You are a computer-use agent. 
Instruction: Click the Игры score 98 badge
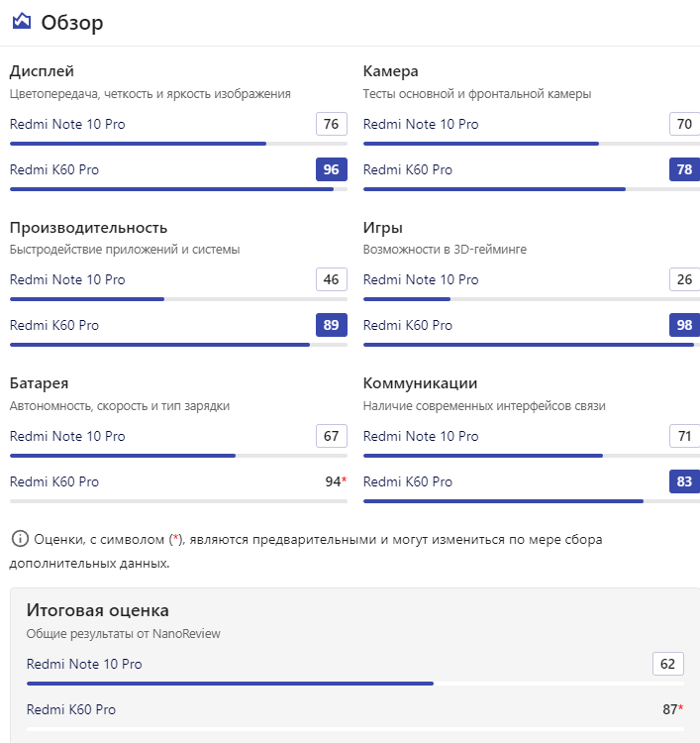click(684, 325)
